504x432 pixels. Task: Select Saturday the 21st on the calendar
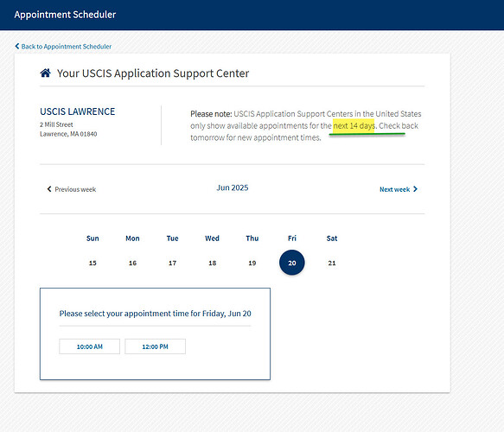click(x=332, y=263)
